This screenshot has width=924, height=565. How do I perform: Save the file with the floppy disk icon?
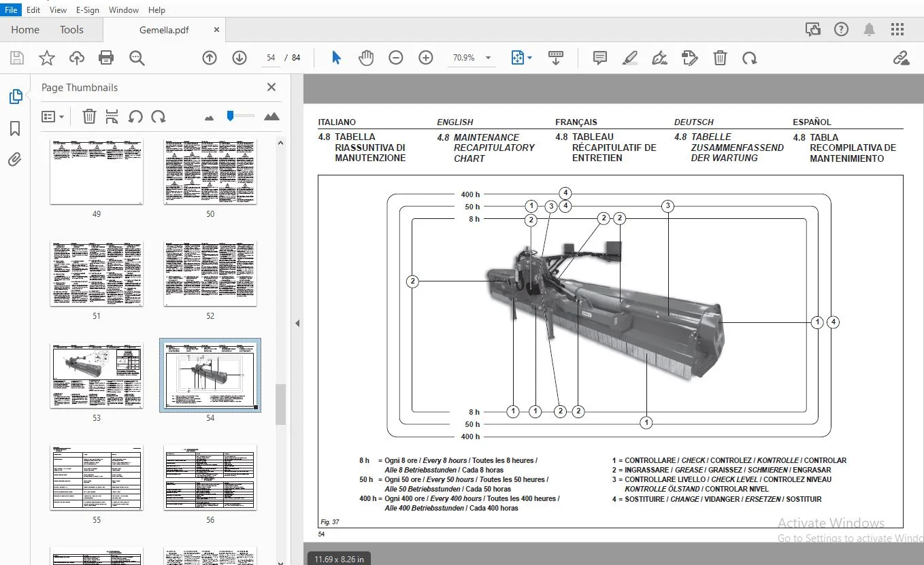pyautogui.click(x=17, y=58)
